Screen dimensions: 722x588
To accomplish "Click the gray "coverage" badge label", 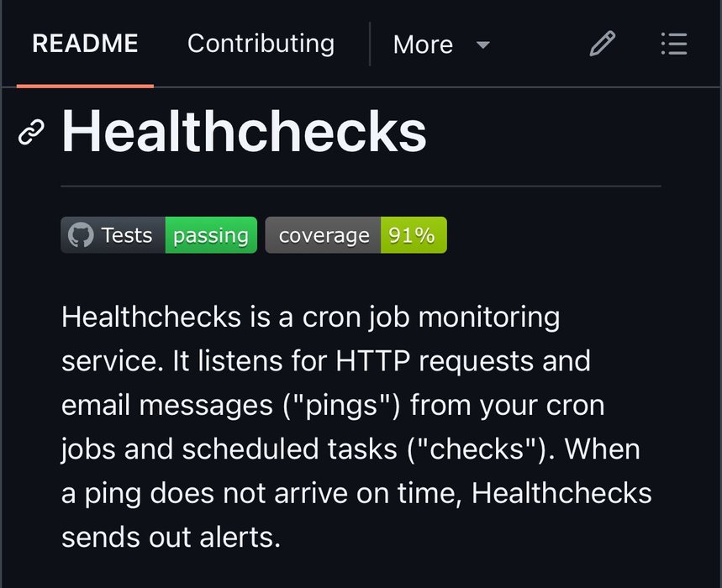I will pyautogui.click(x=324, y=235).
